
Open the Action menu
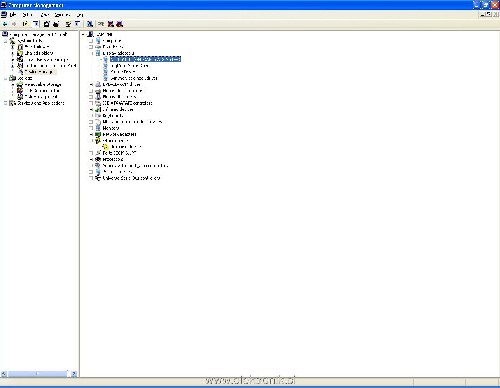point(27,15)
